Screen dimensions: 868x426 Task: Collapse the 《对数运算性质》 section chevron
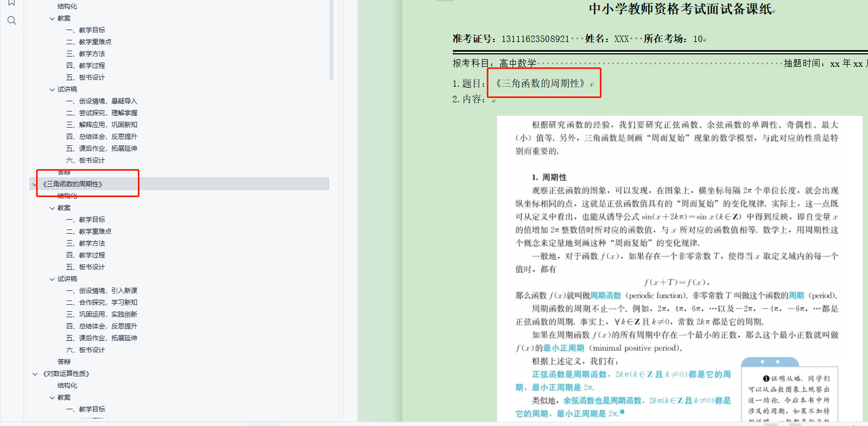35,374
